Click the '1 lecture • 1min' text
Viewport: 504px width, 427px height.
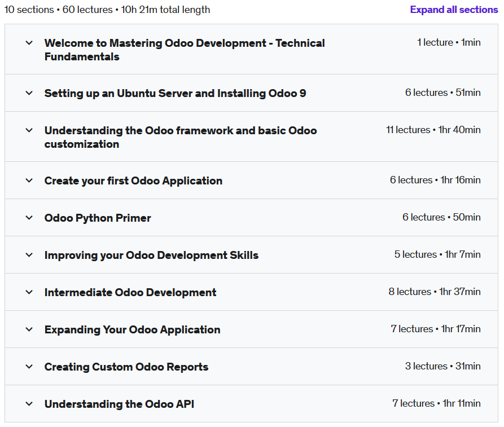(x=449, y=42)
